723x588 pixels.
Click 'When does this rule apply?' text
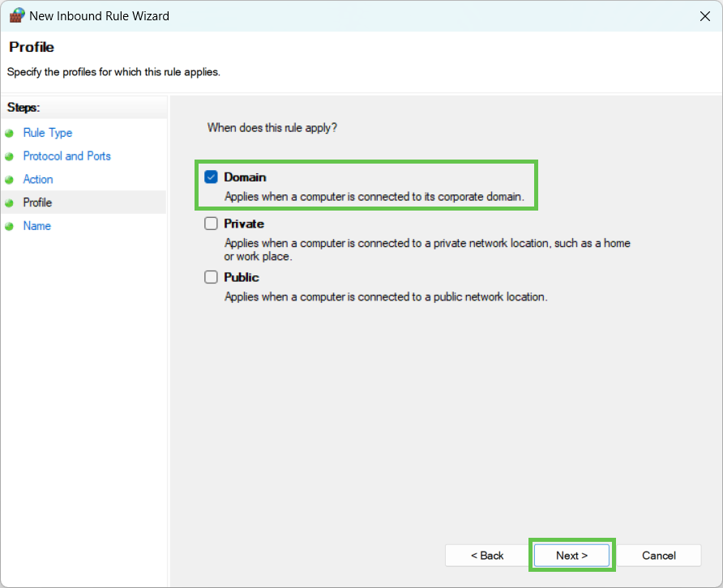(272, 128)
